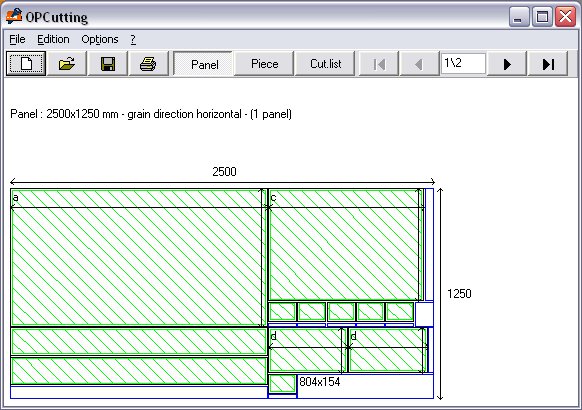Viewport: 582px width, 410px height.
Task: Open the File menu
Action: (x=17, y=39)
